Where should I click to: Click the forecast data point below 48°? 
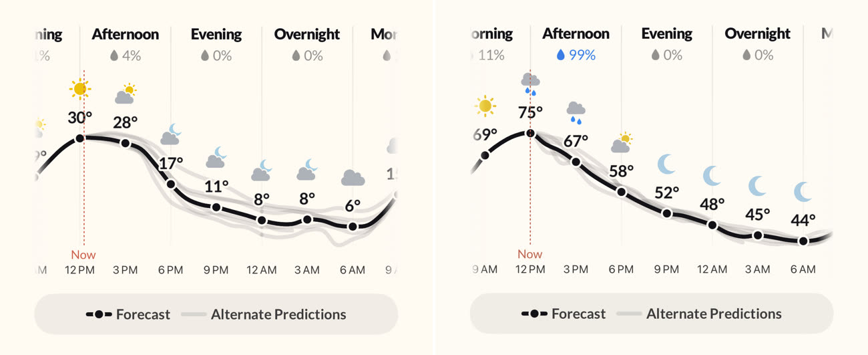tap(712, 225)
